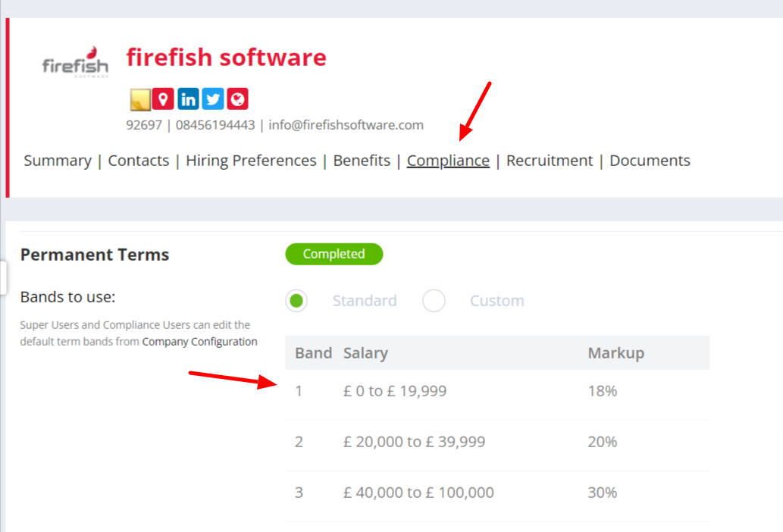Screen dimensions: 783x532
Task: Click the Markup column header
Action: (x=616, y=353)
